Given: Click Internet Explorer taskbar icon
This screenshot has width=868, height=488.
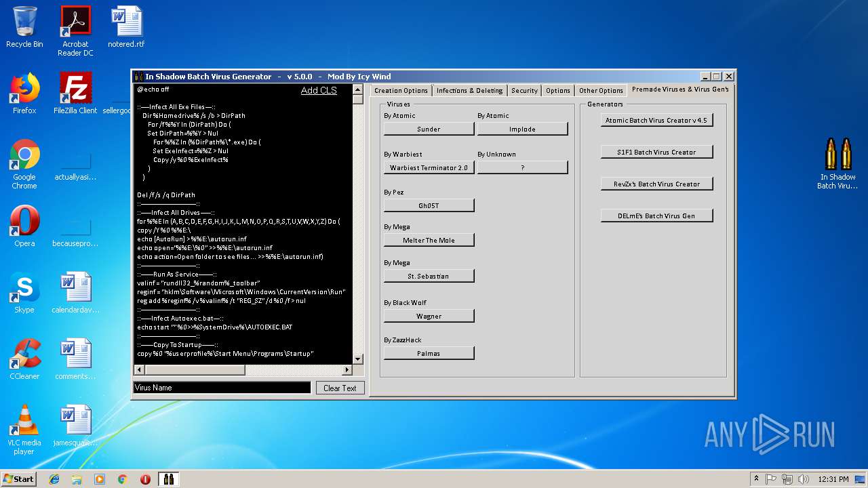Looking at the screenshot, I should click(54, 479).
